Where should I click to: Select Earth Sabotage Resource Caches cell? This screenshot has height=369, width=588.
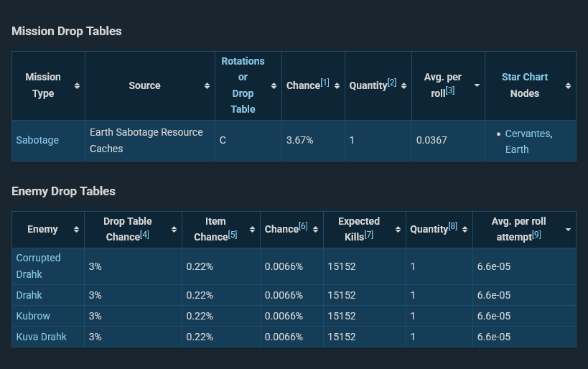pos(150,141)
